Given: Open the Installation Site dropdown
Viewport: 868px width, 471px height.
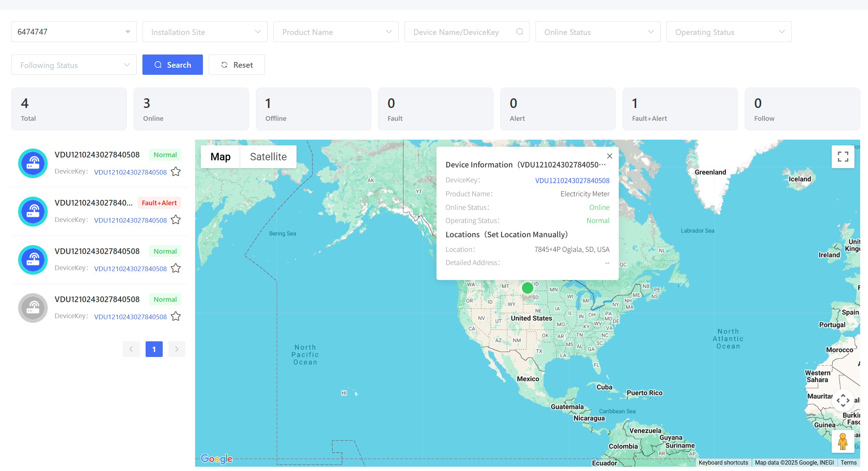Looking at the screenshot, I should coord(205,32).
